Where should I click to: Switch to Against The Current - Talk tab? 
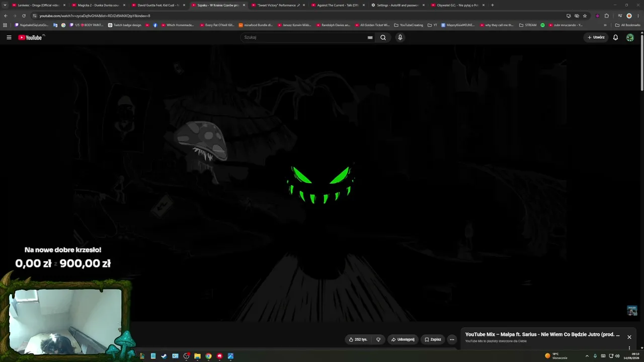[338, 5]
